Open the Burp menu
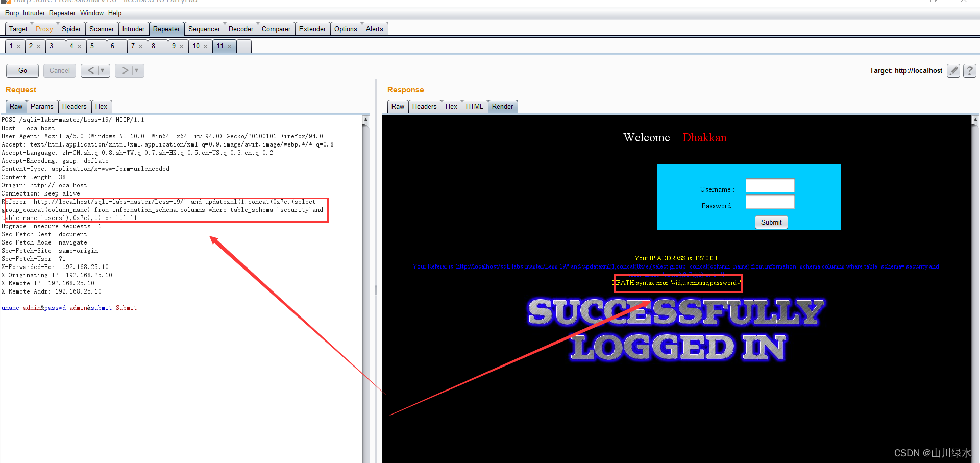 point(12,13)
